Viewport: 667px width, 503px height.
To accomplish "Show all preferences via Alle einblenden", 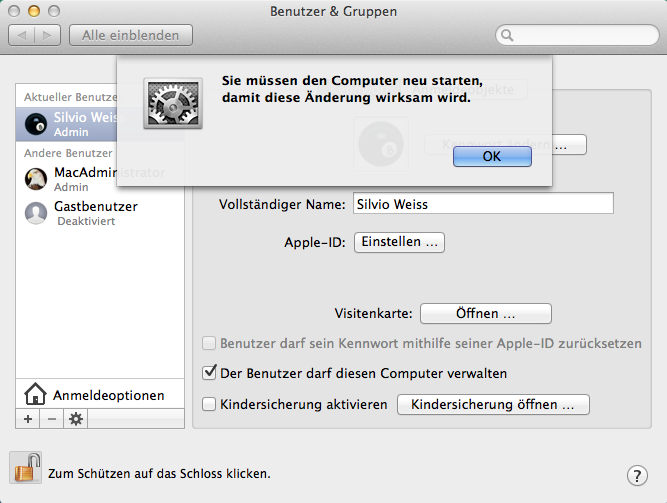I will pos(131,35).
